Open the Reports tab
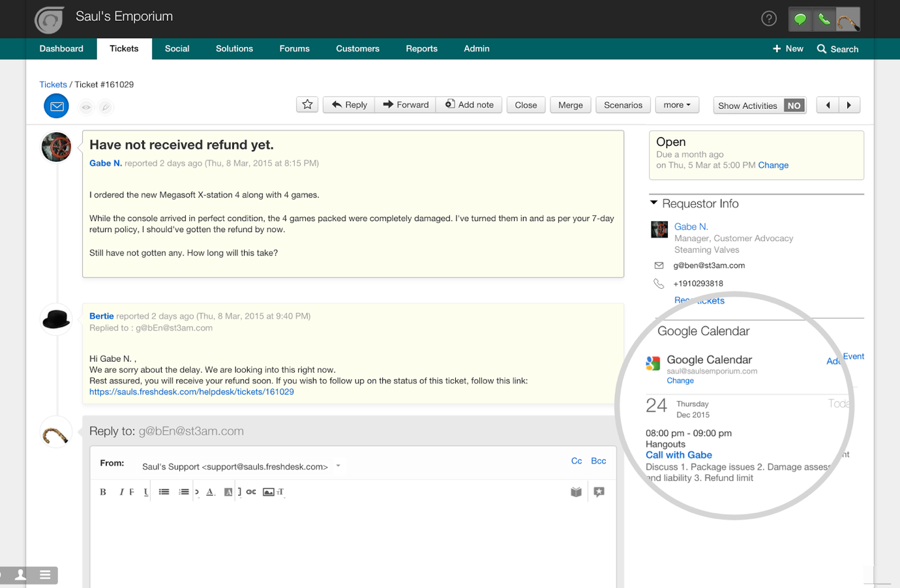Image resolution: width=900 pixels, height=588 pixels. (421, 49)
